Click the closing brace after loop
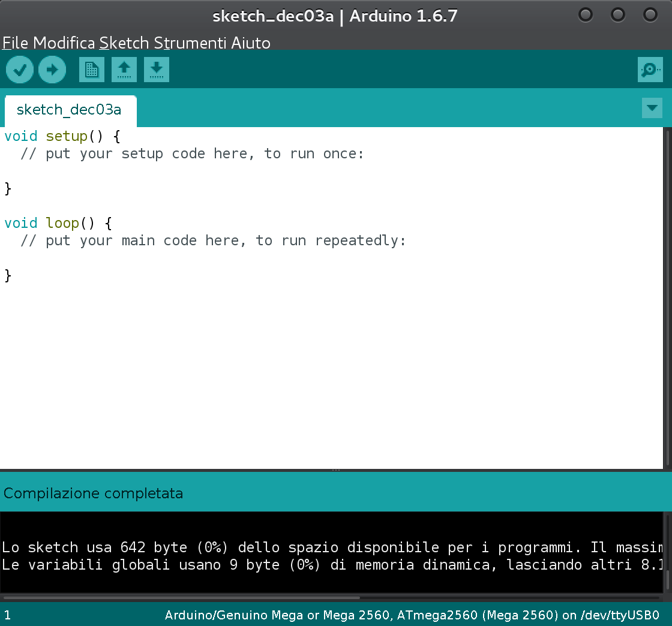 [8, 275]
